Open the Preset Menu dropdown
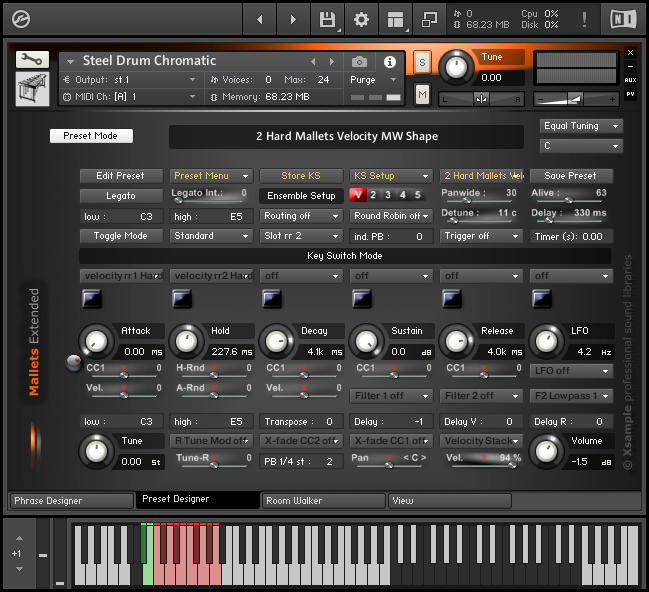 pos(211,176)
